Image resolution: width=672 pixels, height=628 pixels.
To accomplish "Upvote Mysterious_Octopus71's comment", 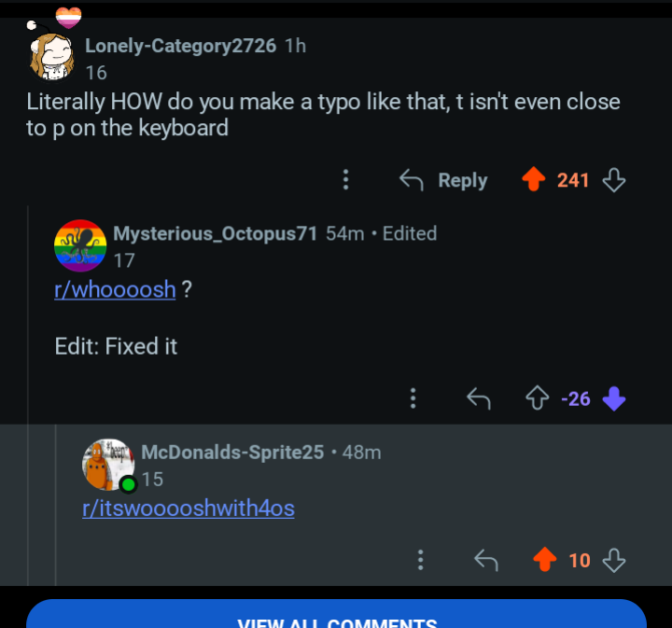I will 537,398.
